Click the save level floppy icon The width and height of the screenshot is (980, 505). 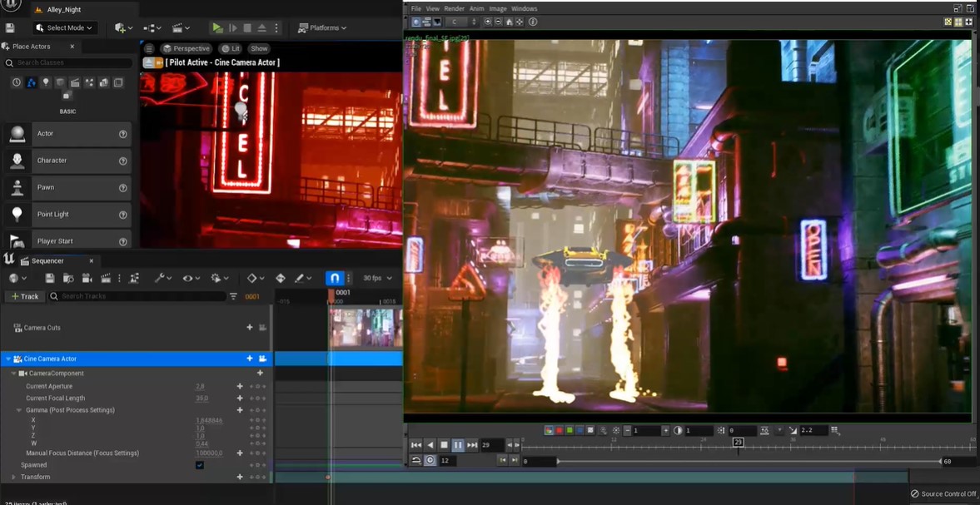(10, 27)
